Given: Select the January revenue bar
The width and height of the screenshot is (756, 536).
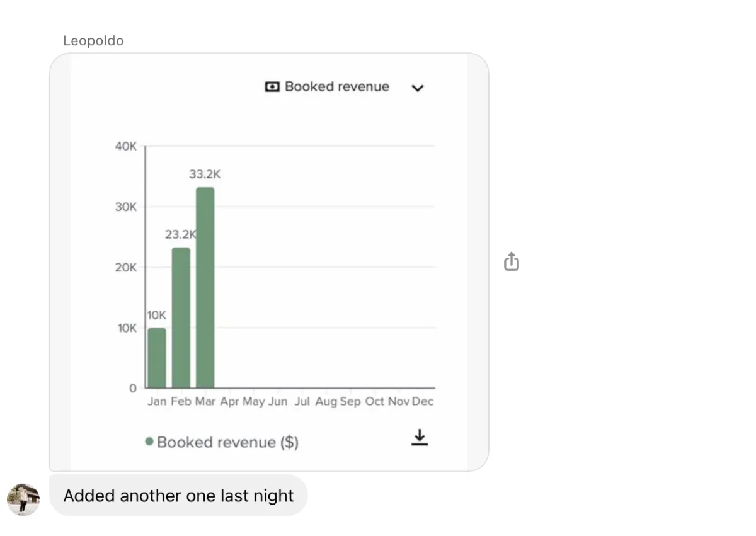Looking at the screenshot, I should pyautogui.click(x=157, y=358).
